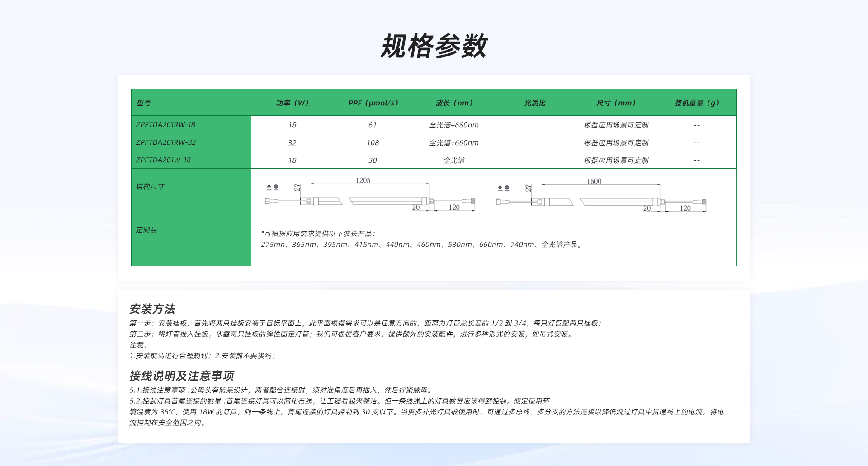Click the 定制品 row label
The height and width of the screenshot is (466, 868).
click(146, 230)
